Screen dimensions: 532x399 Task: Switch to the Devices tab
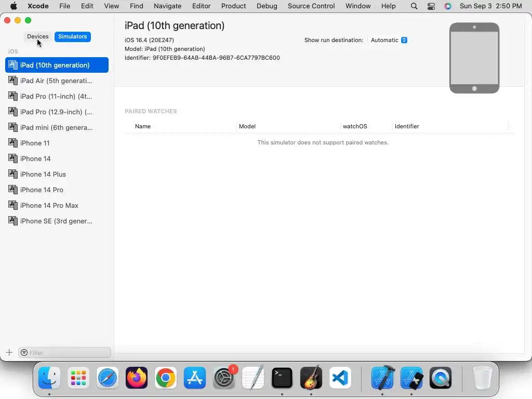pos(37,36)
